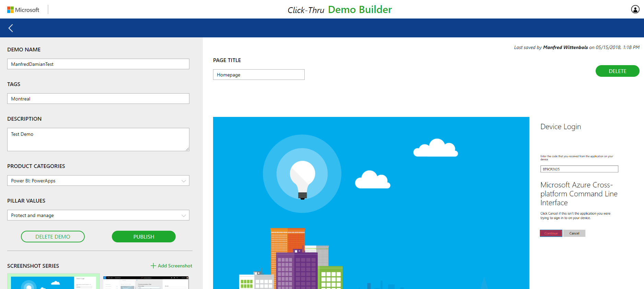The image size is (644, 289).
Task: Click the Publish button
Action: click(x=144, y=237)
